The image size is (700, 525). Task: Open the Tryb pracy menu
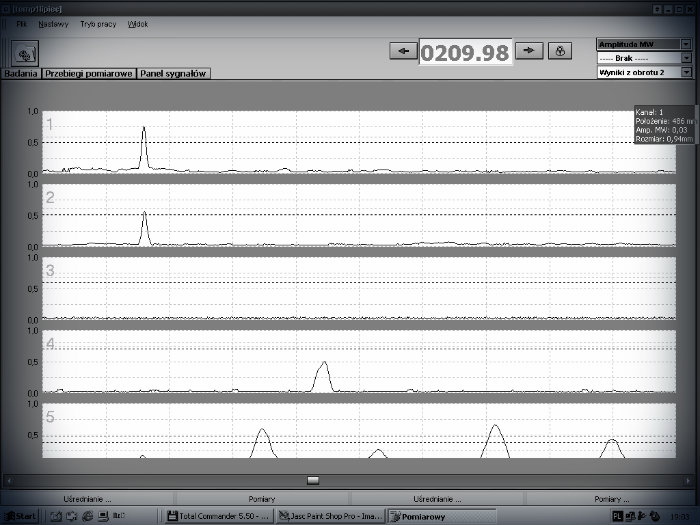pyautogui.click(x=97, y=23)
